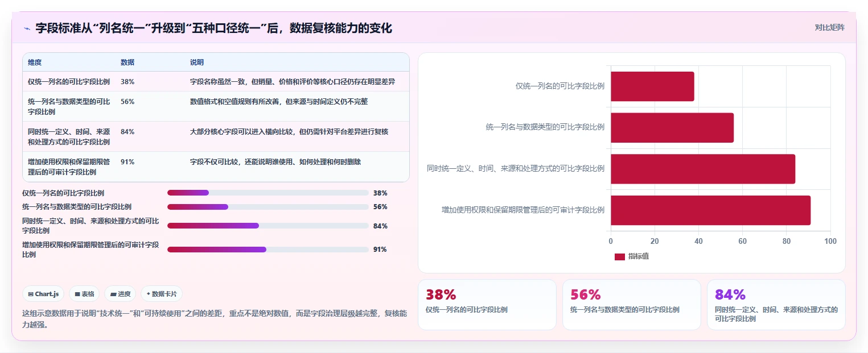Click the icon in the 表格 chip
The height and width of the screenshot is (353, 868).
point(77,294)
